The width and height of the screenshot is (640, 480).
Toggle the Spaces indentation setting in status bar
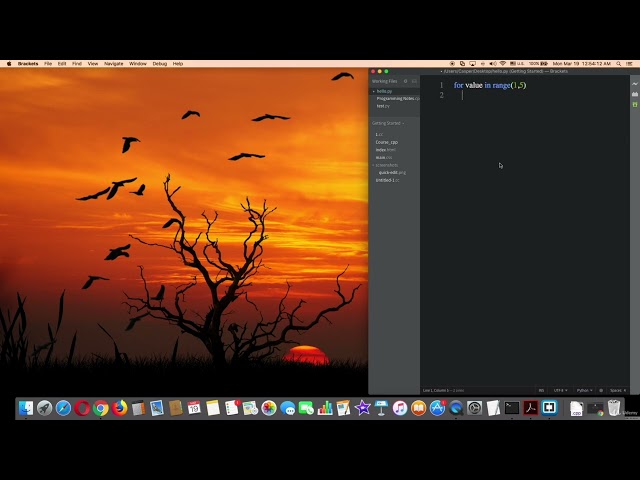pos(616,391)
